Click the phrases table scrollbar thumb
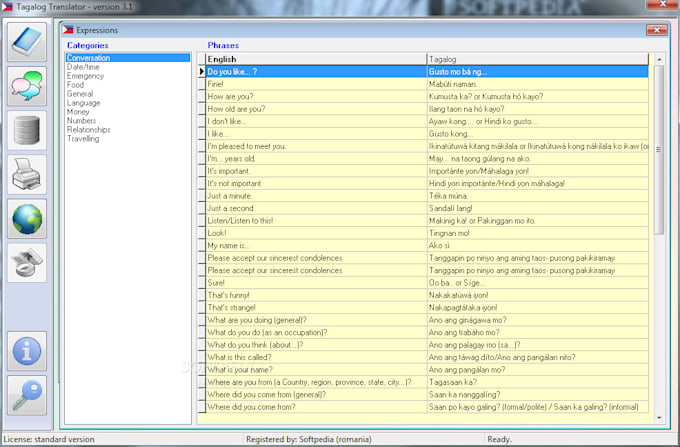The height and width of the screenshot is (447, 680). [x=659, y=150]
